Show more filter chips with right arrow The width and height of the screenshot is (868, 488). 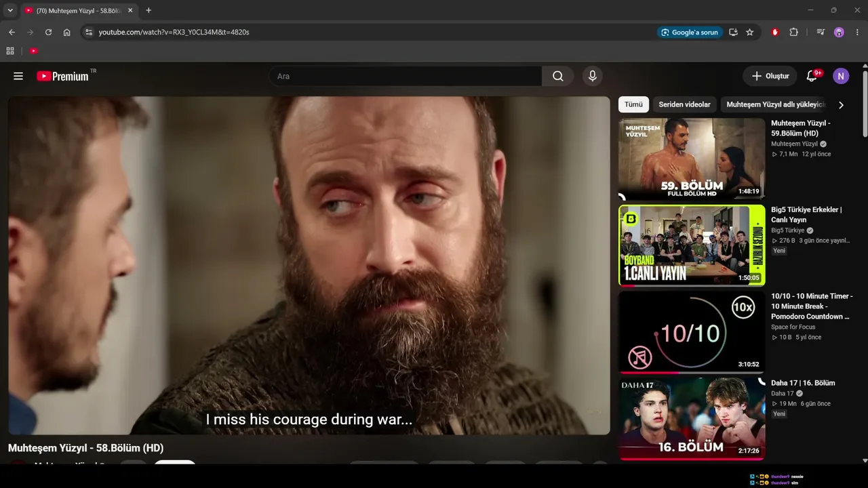(x=841, y=105)
